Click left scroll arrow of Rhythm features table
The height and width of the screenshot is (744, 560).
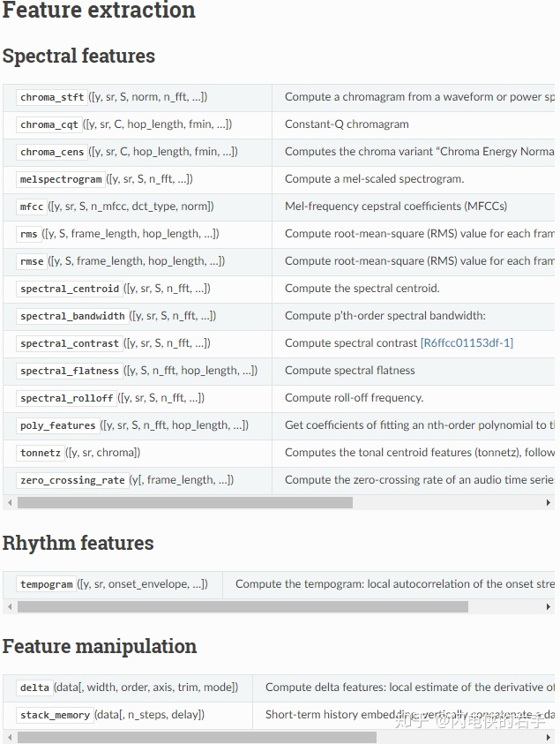point(10,607)
